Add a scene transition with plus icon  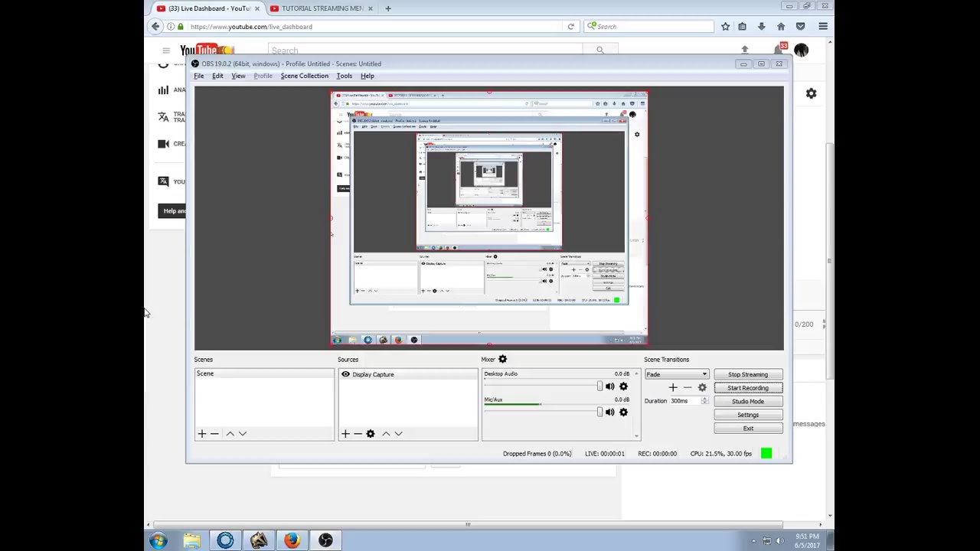coord(673,388)
